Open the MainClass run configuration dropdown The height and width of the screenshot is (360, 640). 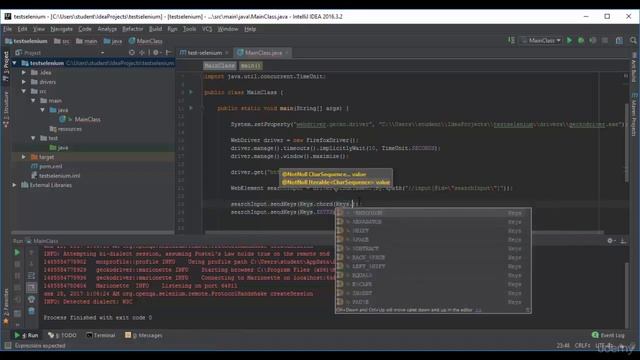point(541,40)
